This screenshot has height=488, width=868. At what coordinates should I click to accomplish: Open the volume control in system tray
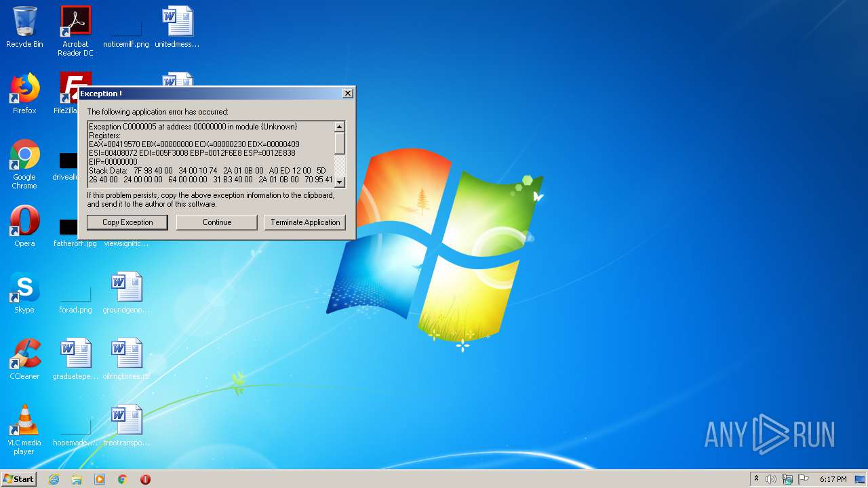771,479
